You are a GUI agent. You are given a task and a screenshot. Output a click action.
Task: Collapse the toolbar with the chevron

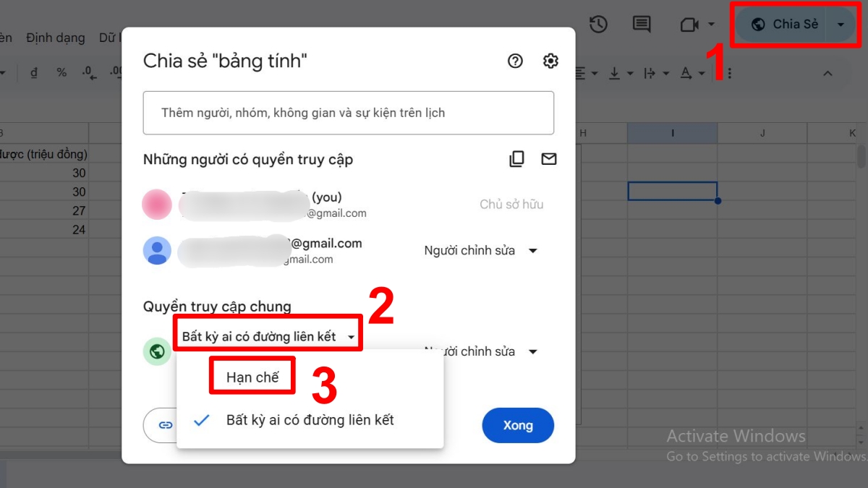pos(829,72)
